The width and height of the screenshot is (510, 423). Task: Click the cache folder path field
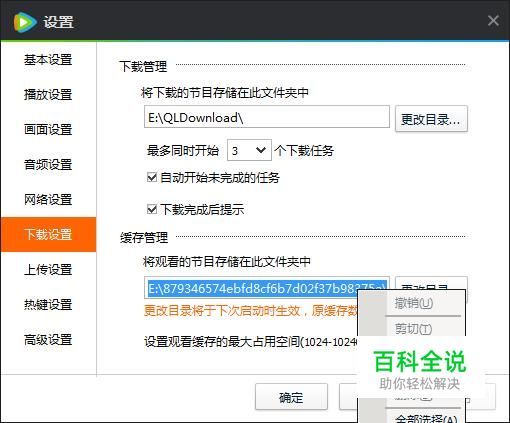click(x=267, y=288)
